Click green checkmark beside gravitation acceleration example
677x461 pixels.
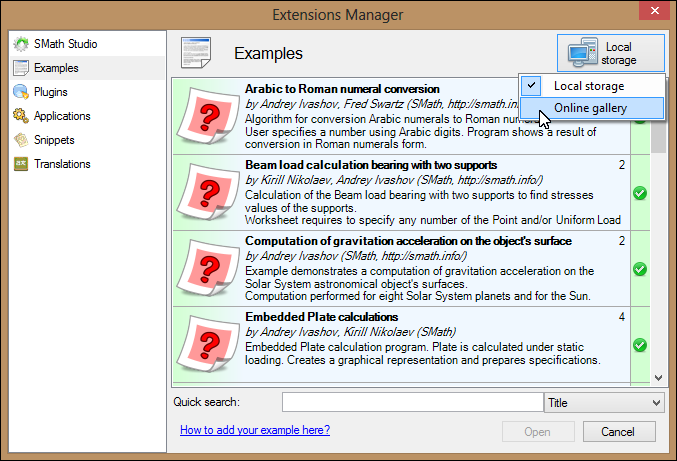pos(640,269)
